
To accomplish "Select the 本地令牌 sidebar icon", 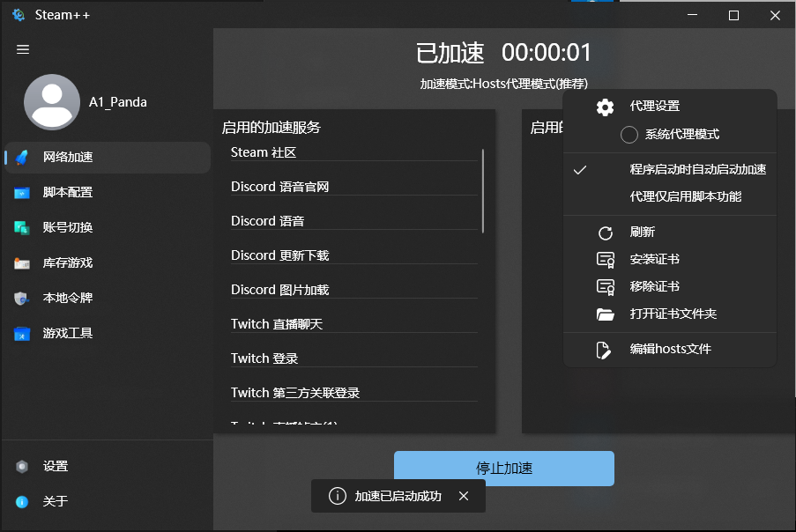I will point(22,298).
